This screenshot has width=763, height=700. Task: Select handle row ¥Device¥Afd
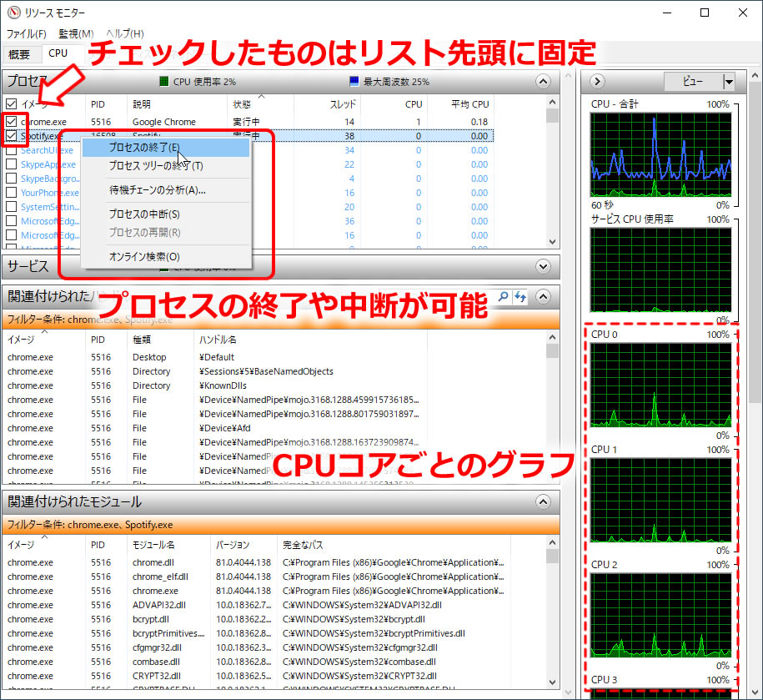[x=225, y=428]
